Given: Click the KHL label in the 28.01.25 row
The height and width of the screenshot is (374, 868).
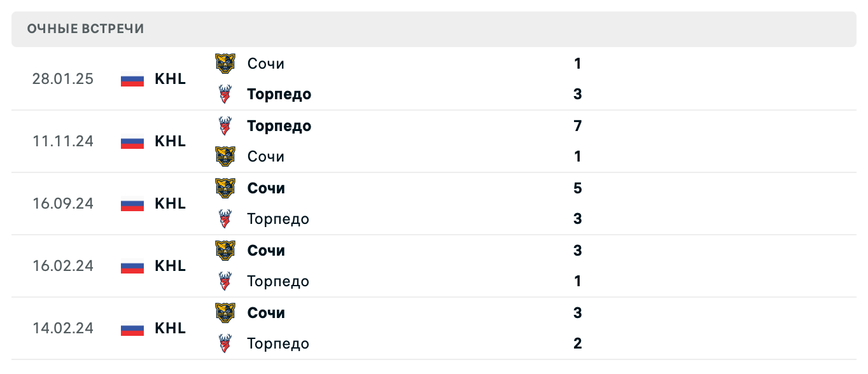Looking at the screenshot, I should point(170,79).
